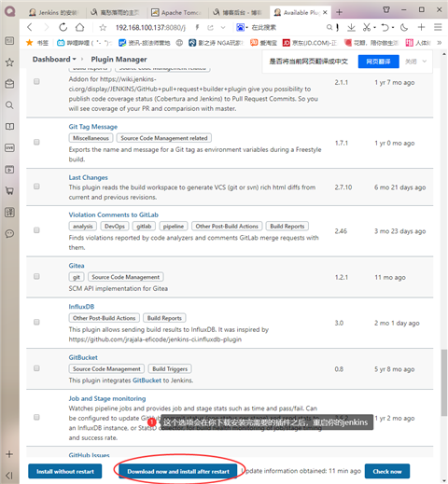The image size is (448, 484).
Task: Click the browser logo in top-left corner
Action: point(10,11)
